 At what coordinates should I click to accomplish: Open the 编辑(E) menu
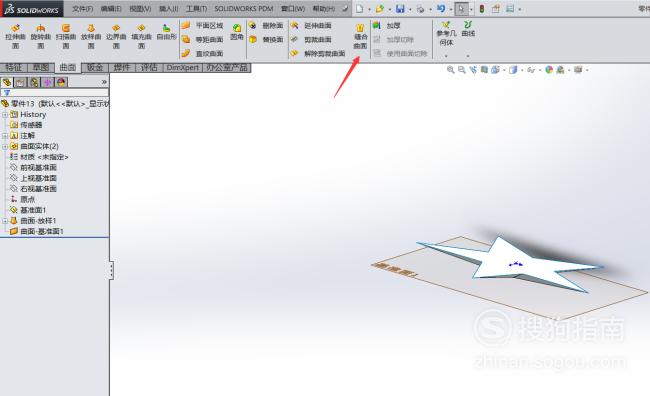click(x=111, y=9)
